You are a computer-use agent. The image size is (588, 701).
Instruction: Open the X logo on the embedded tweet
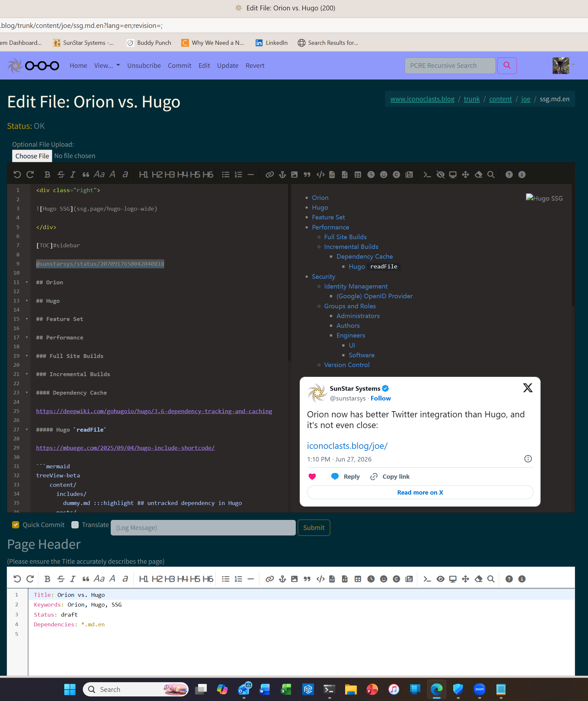point(528,387)
